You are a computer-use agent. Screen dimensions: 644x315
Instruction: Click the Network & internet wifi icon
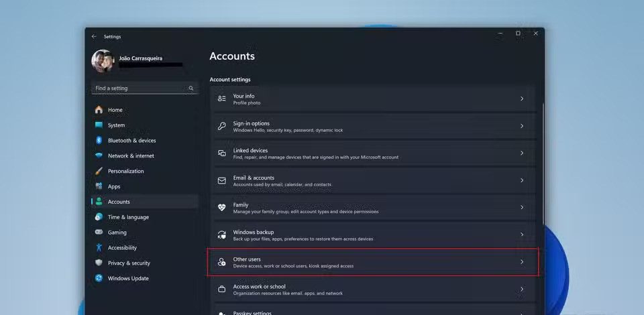click(x=99, y=156)
